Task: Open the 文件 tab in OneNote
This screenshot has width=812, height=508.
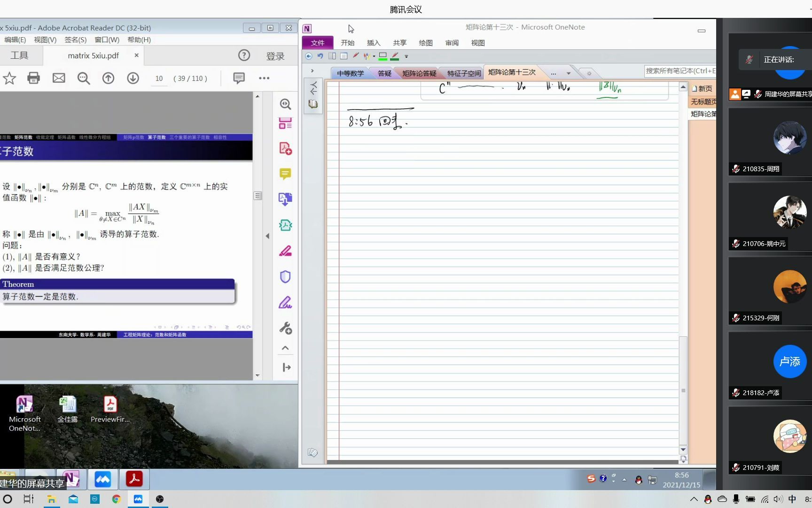Action: click(318, 43)
